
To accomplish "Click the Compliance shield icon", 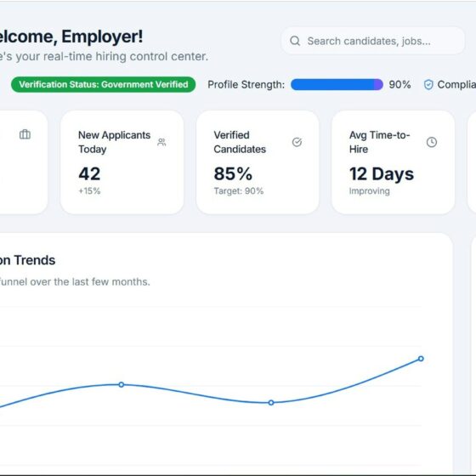I will [x=428, y=85].
